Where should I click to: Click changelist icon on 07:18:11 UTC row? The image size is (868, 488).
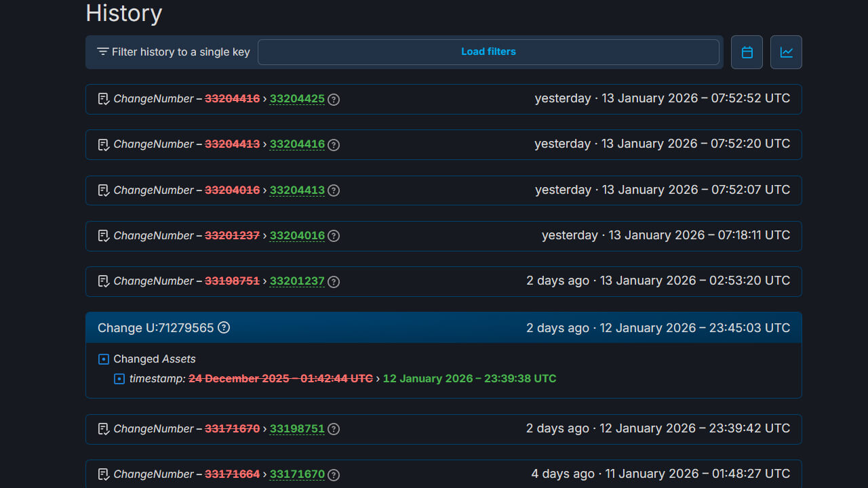(x=104, y=236)
